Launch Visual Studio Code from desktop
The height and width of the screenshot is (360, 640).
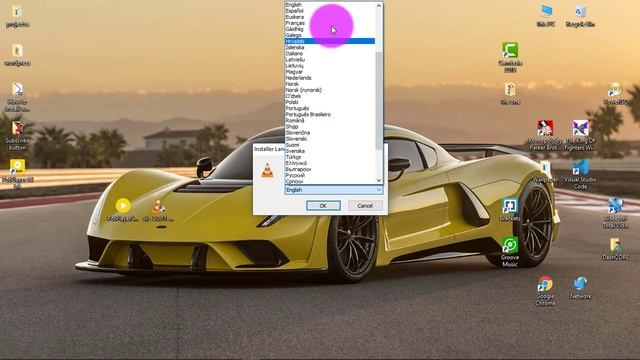coord(580,174)
